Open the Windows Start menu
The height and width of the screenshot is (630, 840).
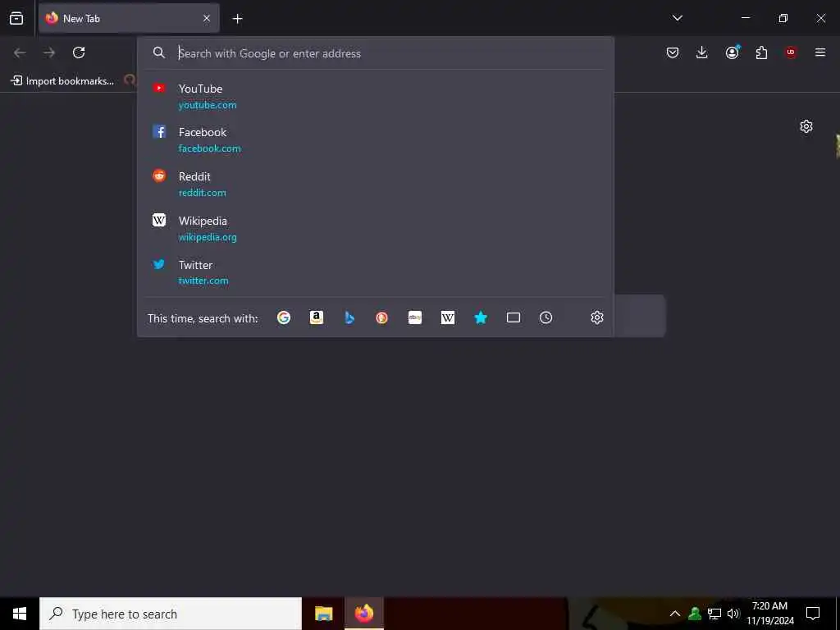click(x=20, y=614)
